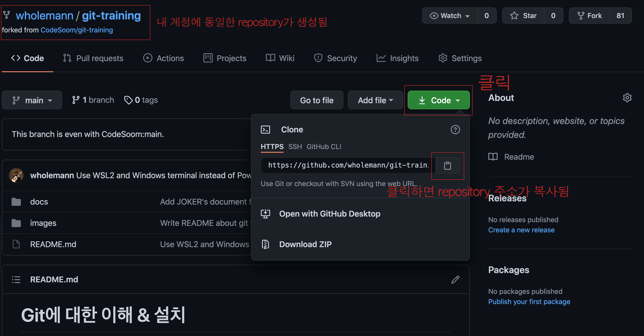Viewport: 644px width, 336px height.
Task: Open the docs folder
Action: tap(39, 202)
